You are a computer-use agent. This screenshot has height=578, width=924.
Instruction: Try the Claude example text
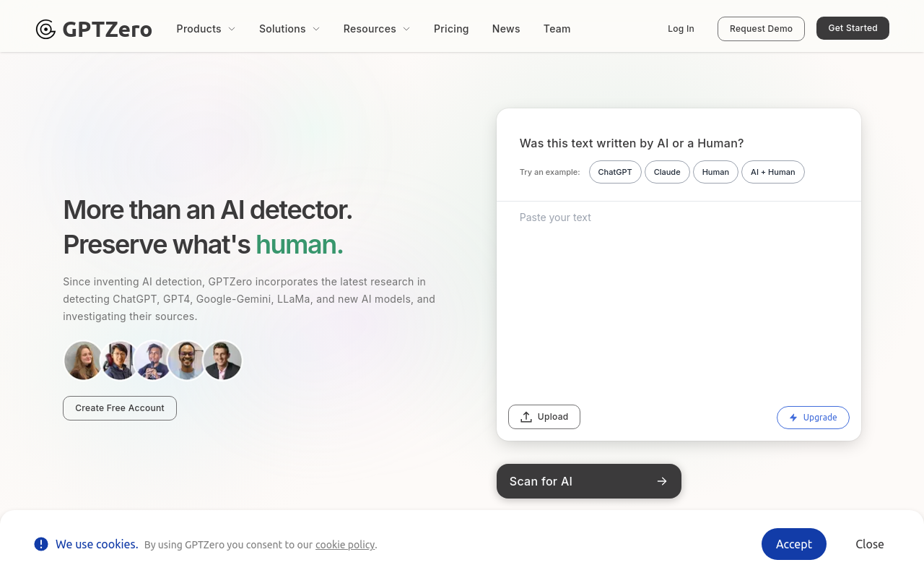point(667,172)
